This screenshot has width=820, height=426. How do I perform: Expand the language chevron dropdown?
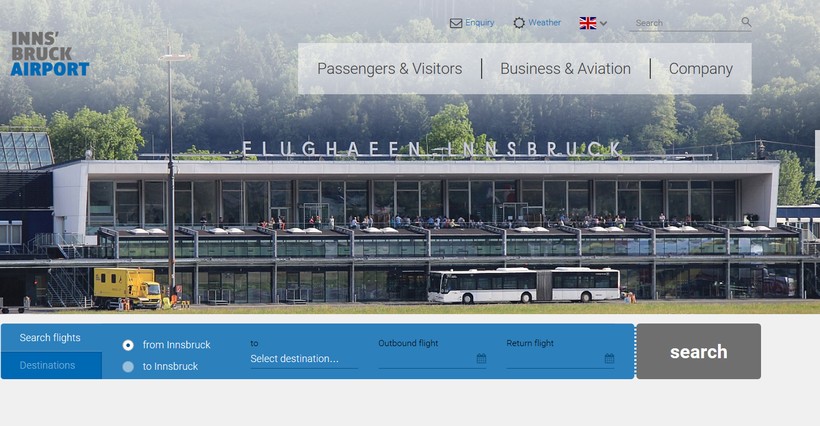603,24
